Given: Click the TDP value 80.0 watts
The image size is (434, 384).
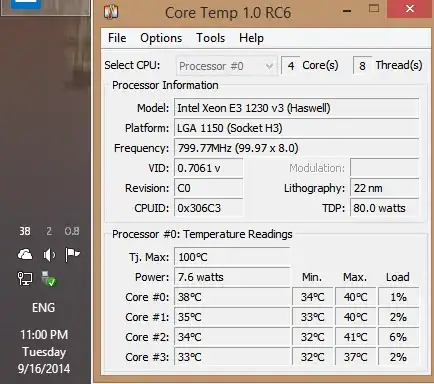Looking at the screenshot, I should [384, 208].
